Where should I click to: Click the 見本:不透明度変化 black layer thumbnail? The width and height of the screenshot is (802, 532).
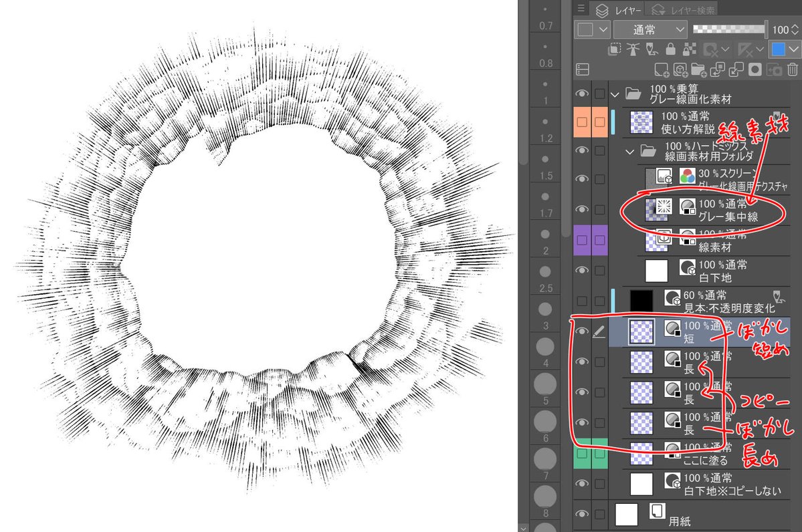tap(641, 301)
